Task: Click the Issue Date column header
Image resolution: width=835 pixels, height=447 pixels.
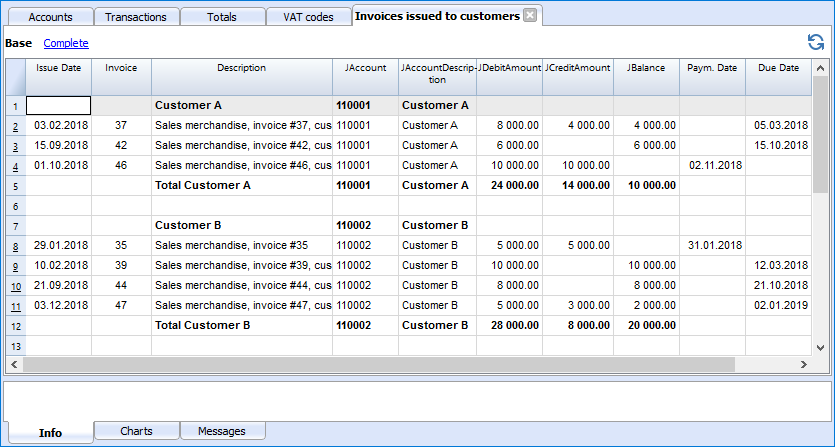Action: [x=59, y=77]
